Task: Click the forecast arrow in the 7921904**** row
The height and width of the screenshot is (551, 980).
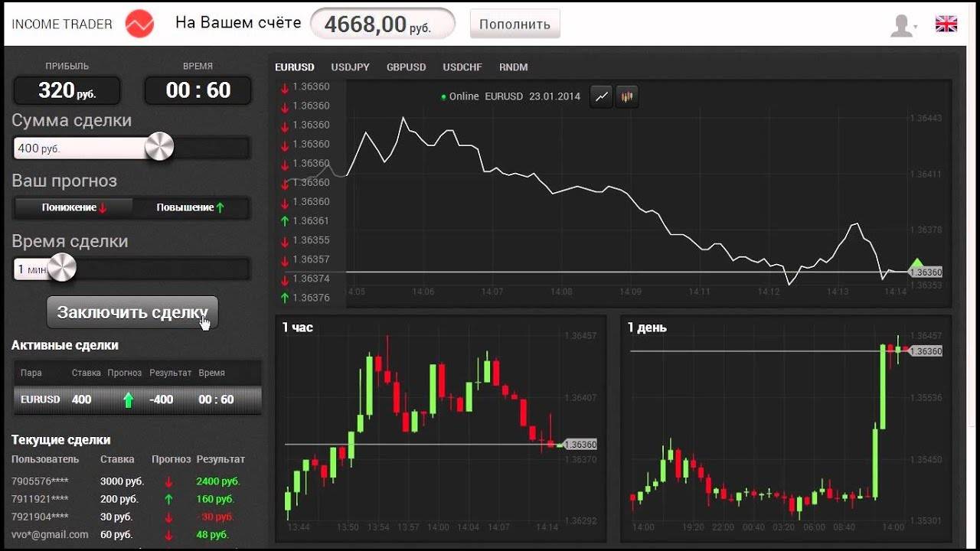Action: tap(169, 517)
